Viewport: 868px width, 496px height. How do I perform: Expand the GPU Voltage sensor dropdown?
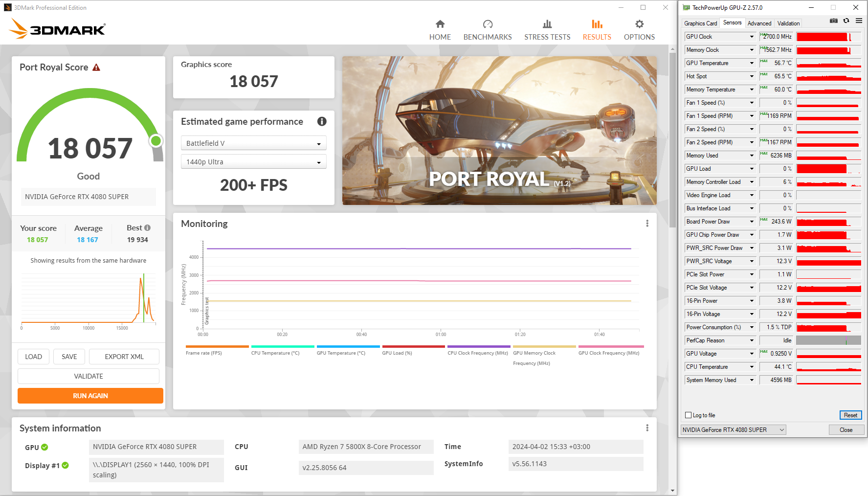(x=752, y=354)
